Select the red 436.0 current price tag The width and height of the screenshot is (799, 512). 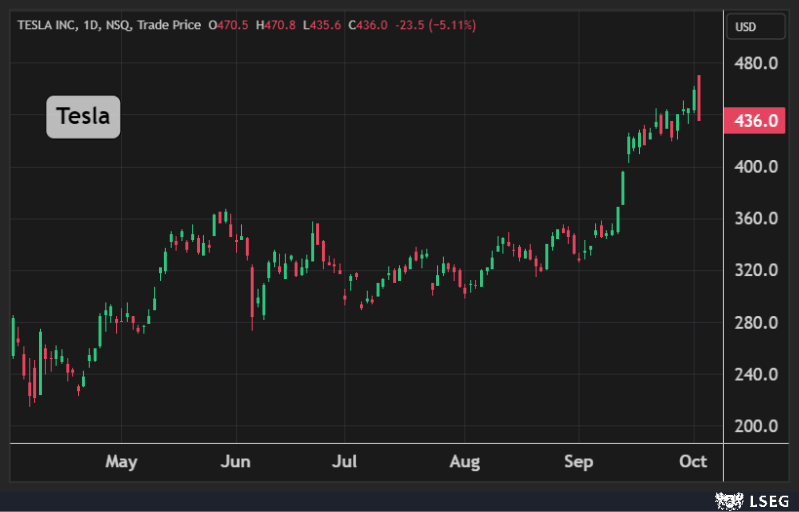click(756, 121)
